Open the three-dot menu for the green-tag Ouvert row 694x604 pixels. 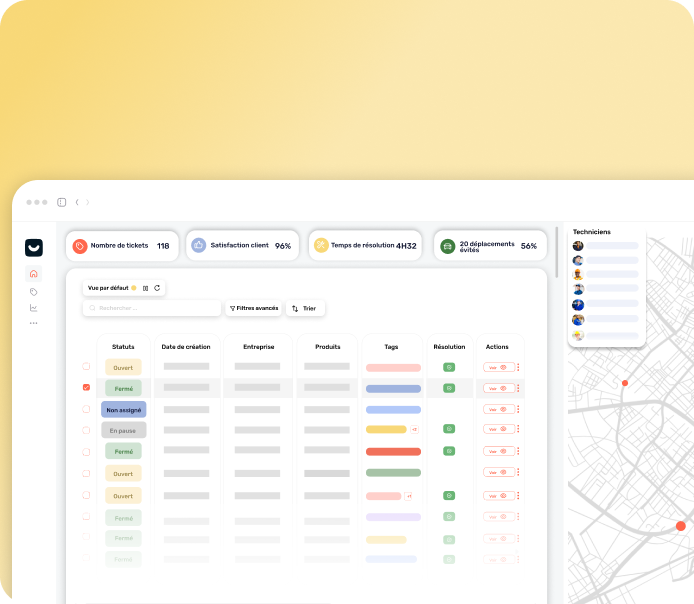click(518, 472)
